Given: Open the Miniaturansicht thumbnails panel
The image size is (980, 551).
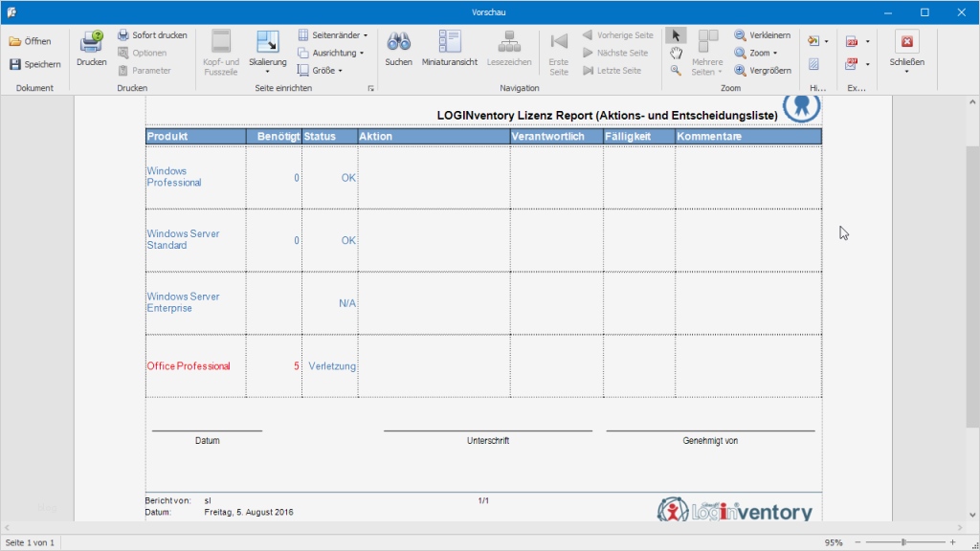Looking at the screenshot, I should tap(449, 43).
